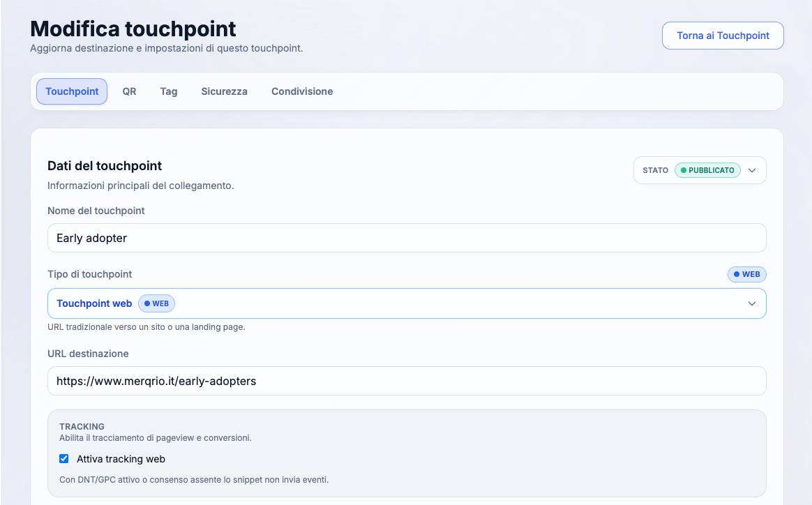Switch to the QR tab

tap(129, 91)
